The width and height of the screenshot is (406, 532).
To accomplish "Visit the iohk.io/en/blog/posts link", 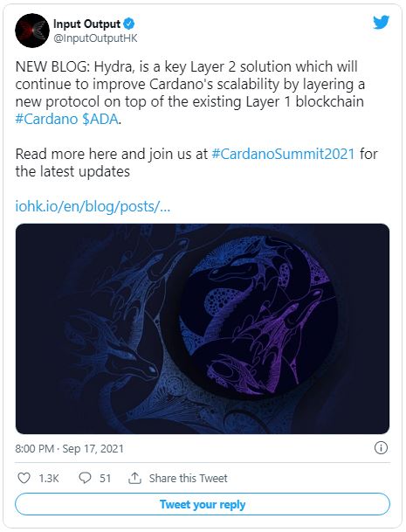I will coord(93,206).
